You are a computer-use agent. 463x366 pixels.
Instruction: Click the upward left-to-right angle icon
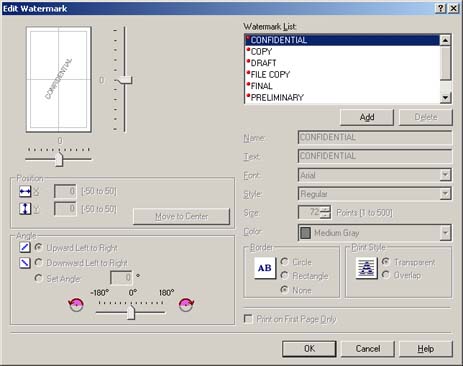tap(25, 247)
